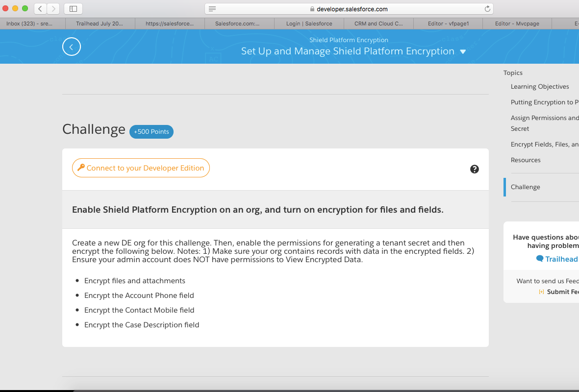Click the Challenge heading text
The height and width of the screenshot is (392, 579).
tap(94, 129)
